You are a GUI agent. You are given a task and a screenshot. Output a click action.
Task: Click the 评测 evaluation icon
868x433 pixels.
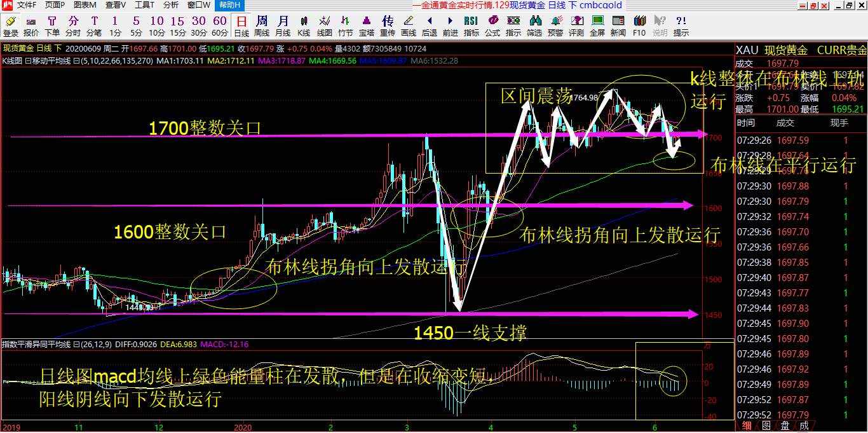[576, 26]
